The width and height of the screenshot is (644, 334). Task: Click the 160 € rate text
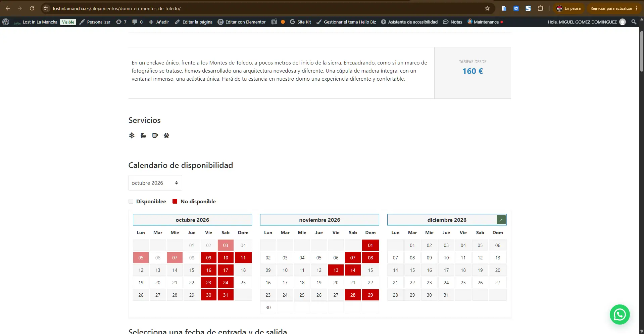[473, 71]
